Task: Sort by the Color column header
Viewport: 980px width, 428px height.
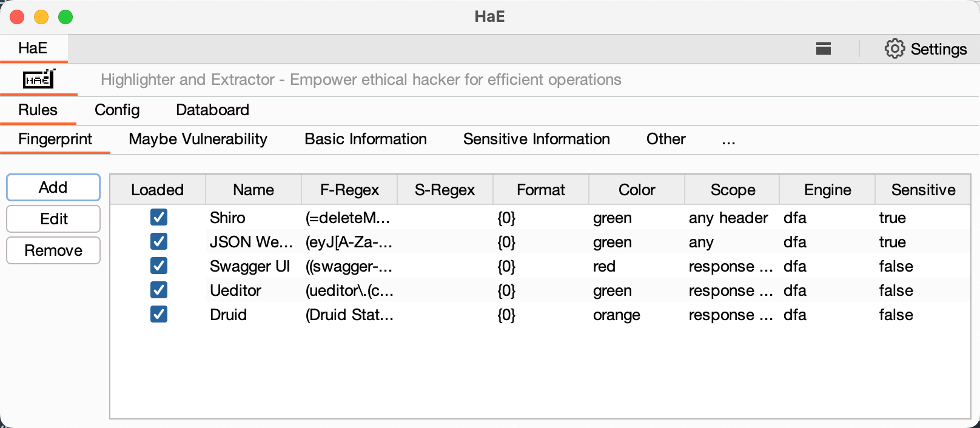Action: coord(636,190)
